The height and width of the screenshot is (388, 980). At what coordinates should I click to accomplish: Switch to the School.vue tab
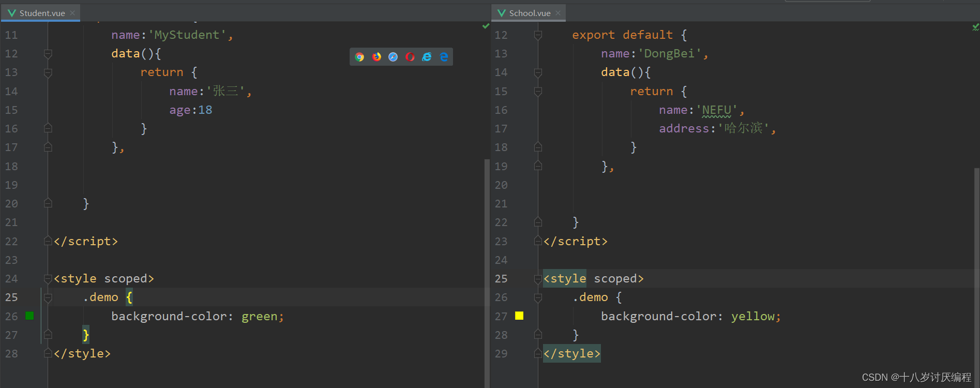[x=529, y=13]
